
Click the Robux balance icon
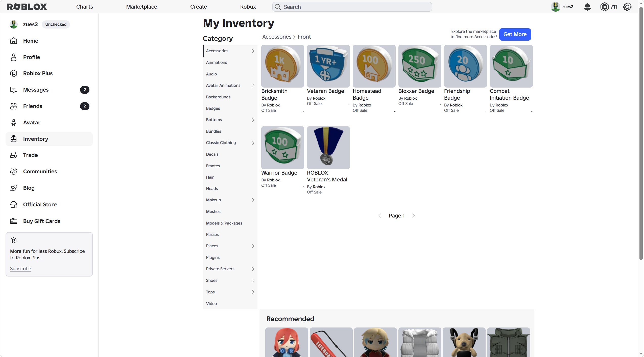pyautogui.click(x=604, y=7)
